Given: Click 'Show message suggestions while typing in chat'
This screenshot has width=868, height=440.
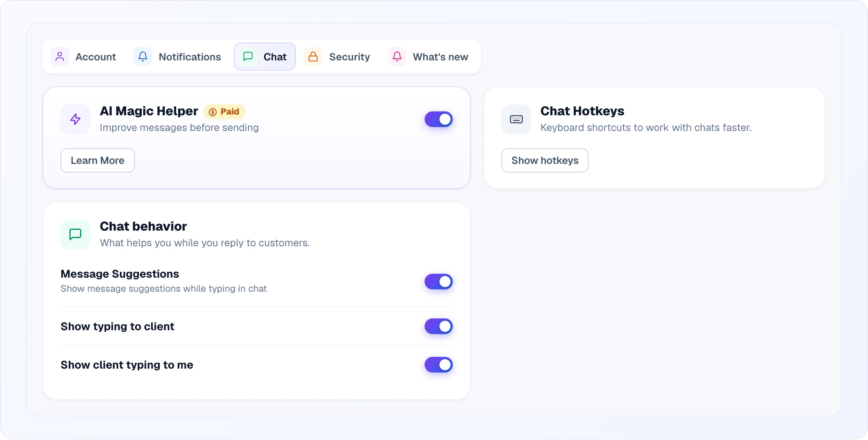Looking at the screenshot, I should (x=164, y=289).
